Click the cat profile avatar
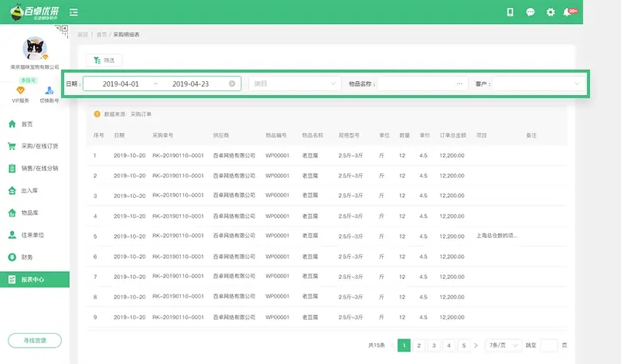Screen dimensions: 621x364 pyautogui.click(x=35, y=49)
